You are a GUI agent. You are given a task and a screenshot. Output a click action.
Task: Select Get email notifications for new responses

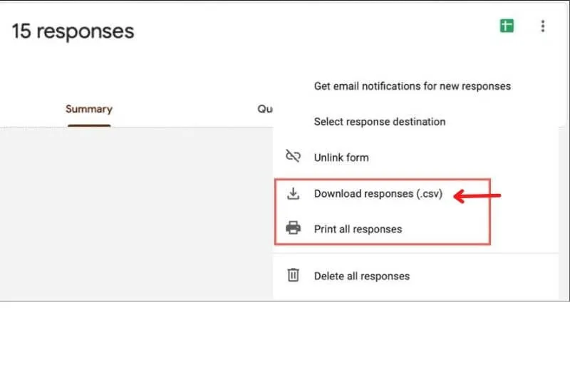(x=412, y=86)
